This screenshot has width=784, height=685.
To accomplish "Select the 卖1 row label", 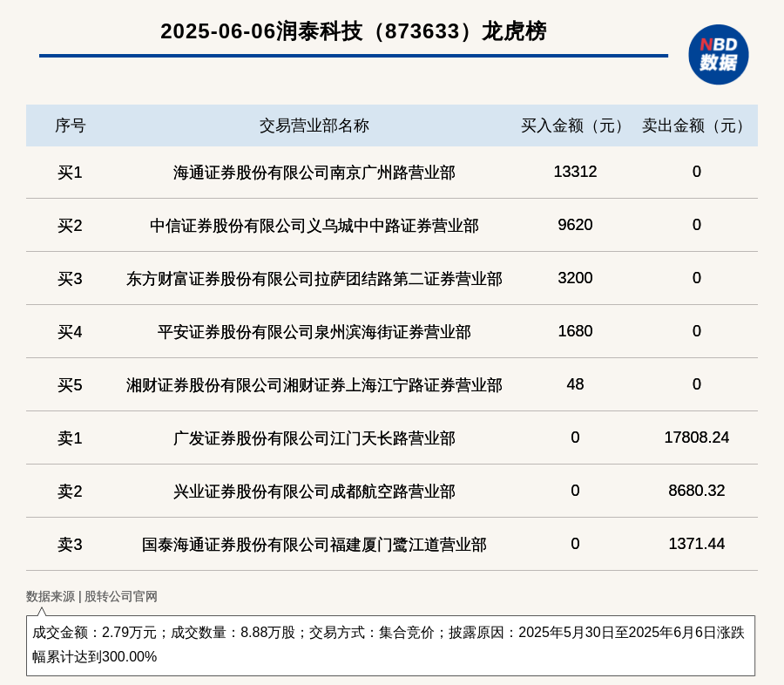I will 70,438.
